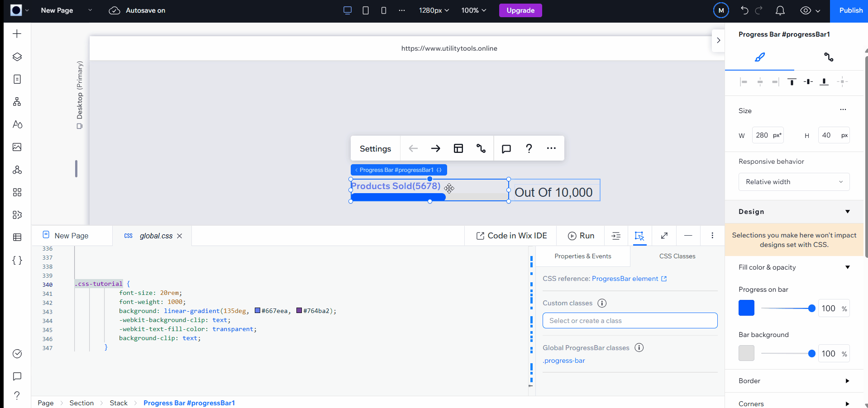Image resolution: width=868 pixels, height=408 pixels.
Task: Open the ProgressBar element CSS reference link
Action: 629,279
